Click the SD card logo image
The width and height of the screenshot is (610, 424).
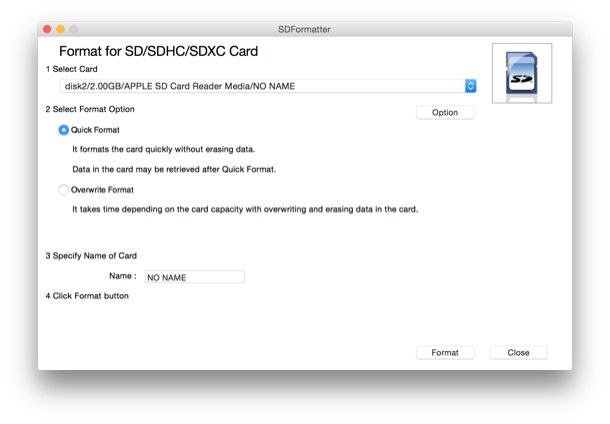tap(522, 74)
